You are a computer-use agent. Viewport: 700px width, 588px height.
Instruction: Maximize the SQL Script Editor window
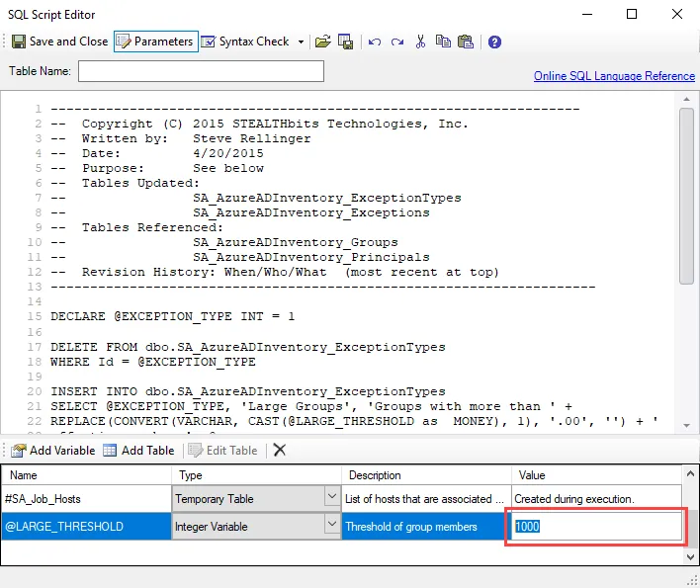pos(632,14)
